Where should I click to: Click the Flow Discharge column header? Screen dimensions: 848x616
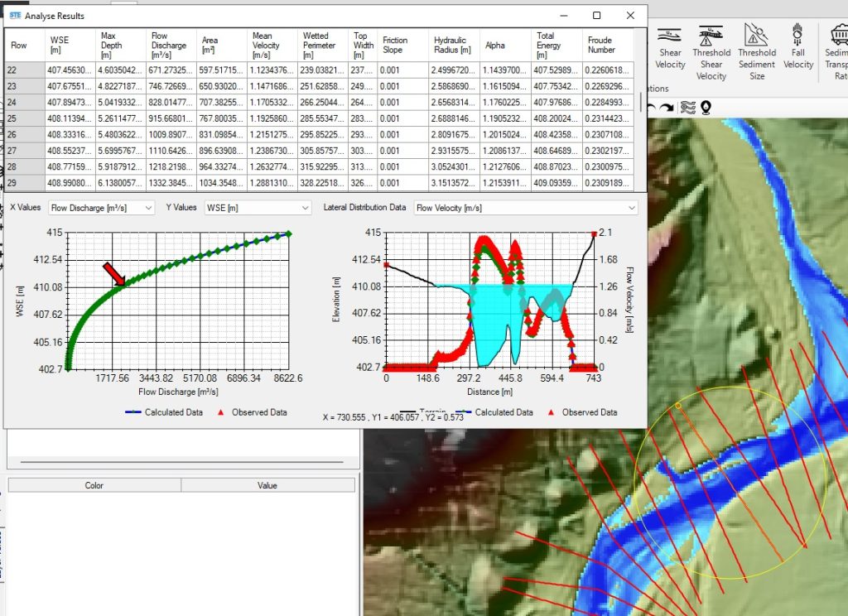pos(171,45)
